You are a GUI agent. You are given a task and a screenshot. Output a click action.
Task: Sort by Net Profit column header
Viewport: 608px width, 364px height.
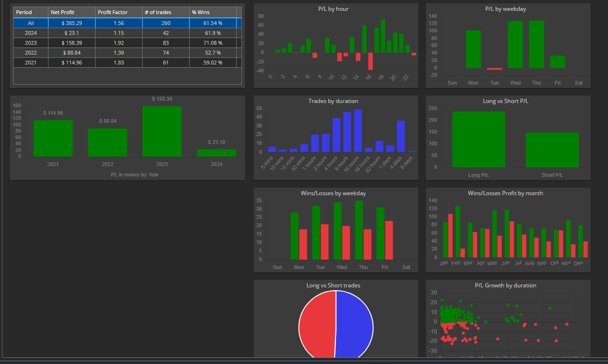(x=72, y=12)
